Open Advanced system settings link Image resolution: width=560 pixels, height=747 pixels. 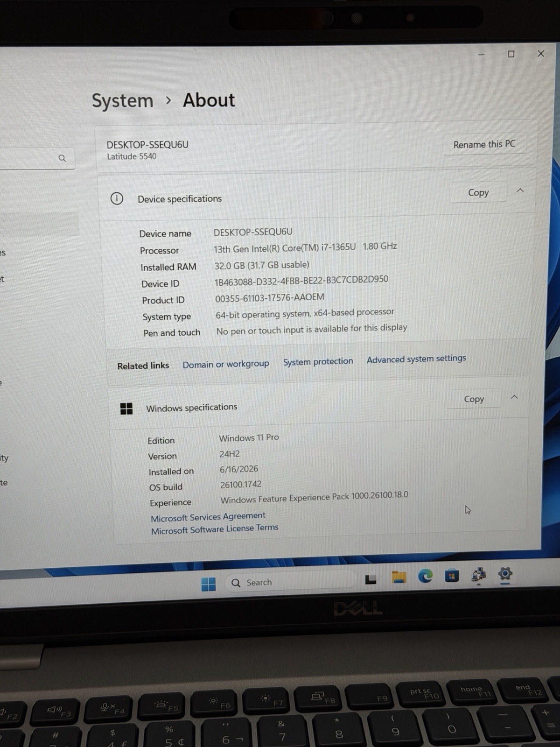click(416, 359)
